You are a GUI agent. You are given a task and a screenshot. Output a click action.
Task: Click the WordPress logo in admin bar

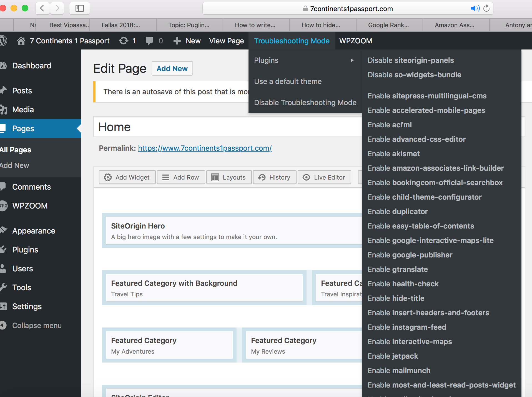(3, 41)
